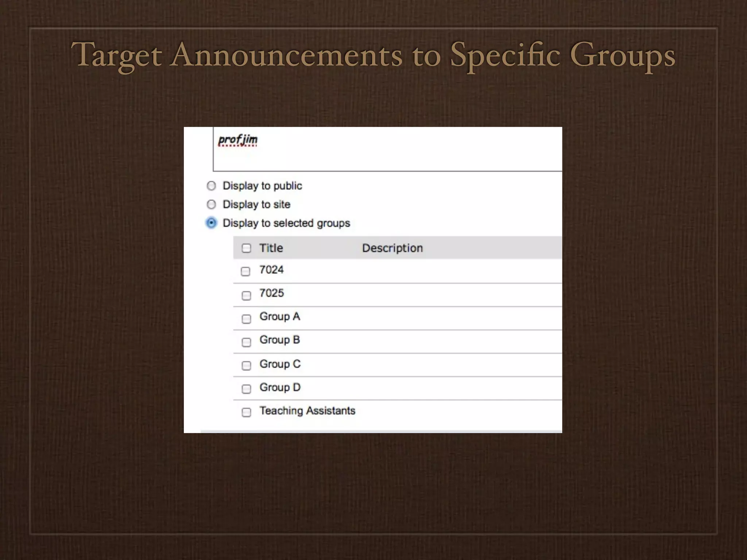Select the Display to site radio button

211,205
